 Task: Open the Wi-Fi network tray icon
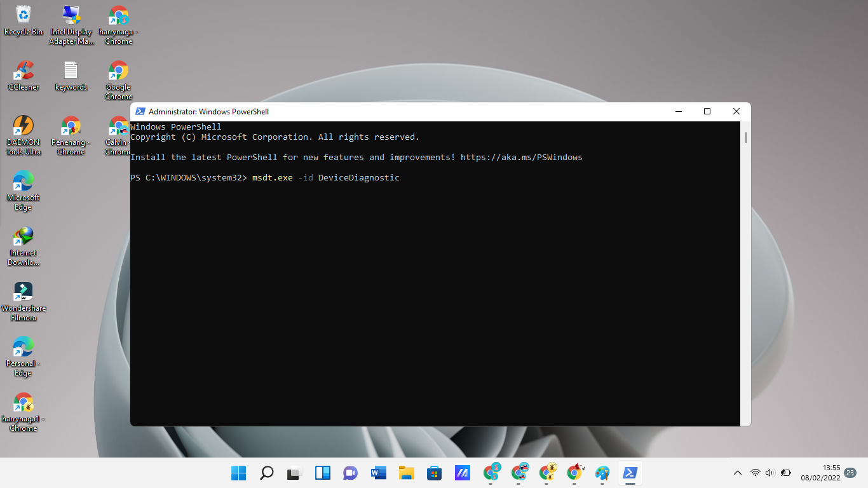pyautogui.click(x=756, y=473)
